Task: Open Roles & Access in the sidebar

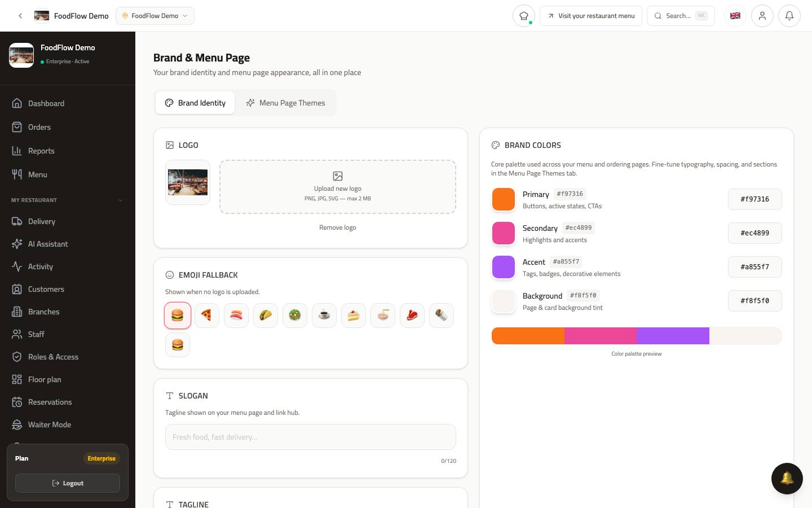Action: 68,357
